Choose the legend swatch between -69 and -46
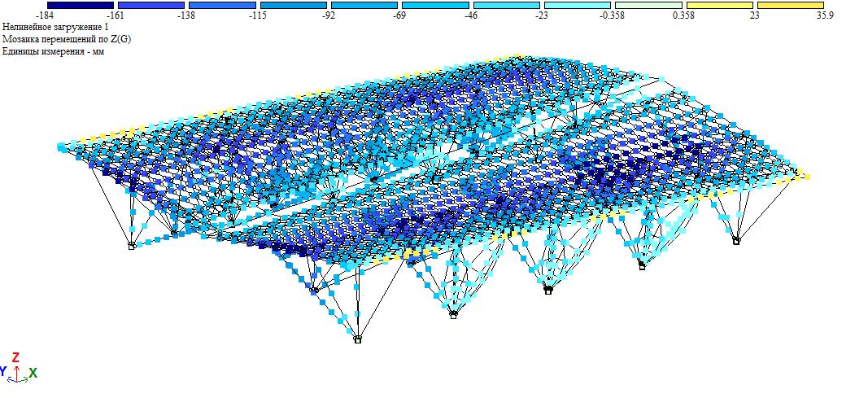 point(435,5)
